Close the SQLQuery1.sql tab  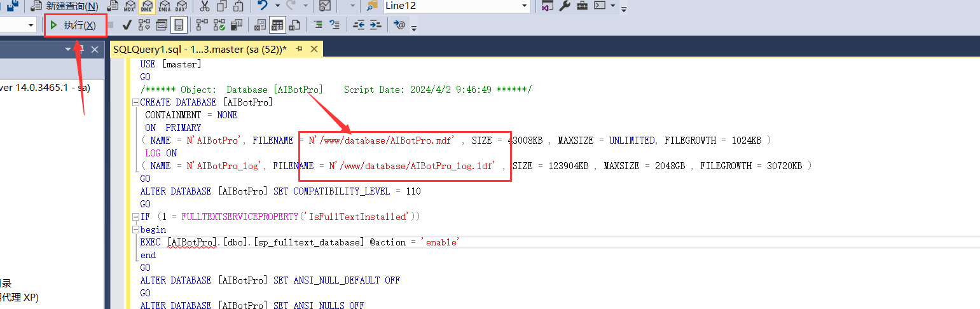(x=314, y=50)
